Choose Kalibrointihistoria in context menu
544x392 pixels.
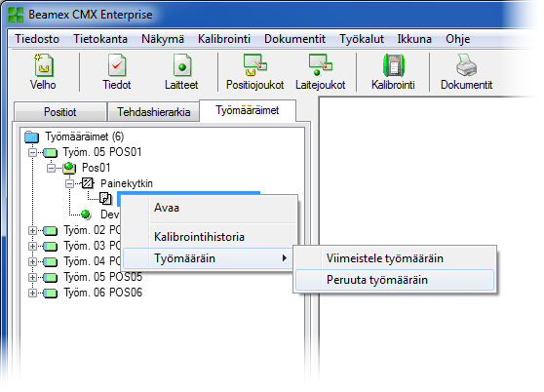[x=210, y=237]
